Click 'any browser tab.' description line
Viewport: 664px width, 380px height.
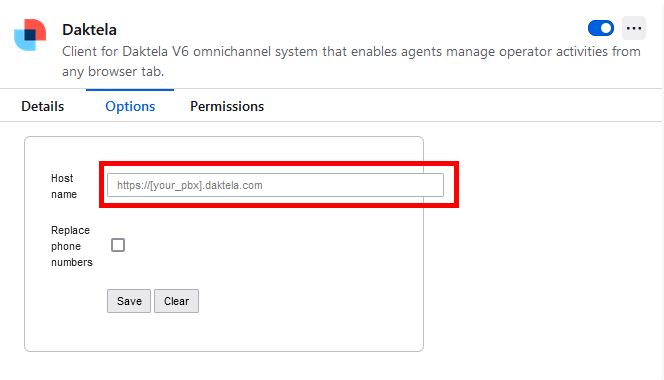pos(113,72)
